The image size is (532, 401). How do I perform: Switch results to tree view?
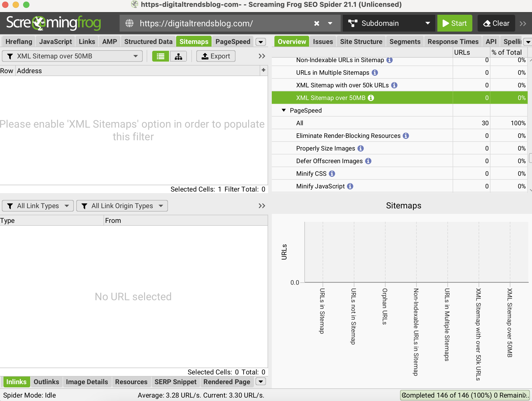(178, 56)
